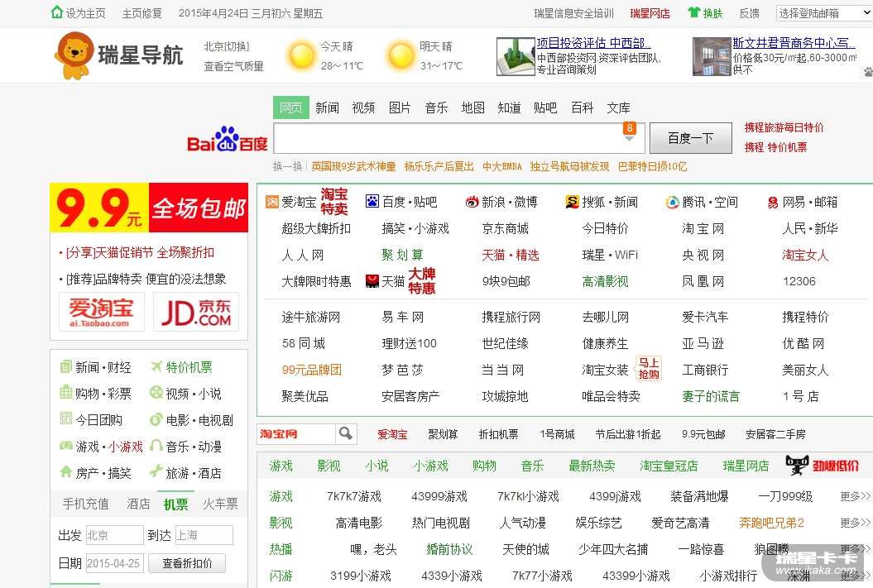
Task: Click 查看空气质量 link
Action: tap(234, 66)
